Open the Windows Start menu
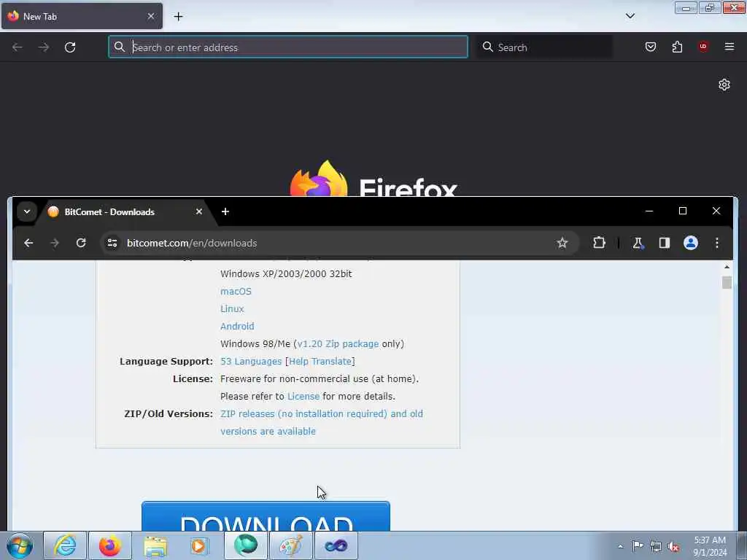 (x=20, y=545)
